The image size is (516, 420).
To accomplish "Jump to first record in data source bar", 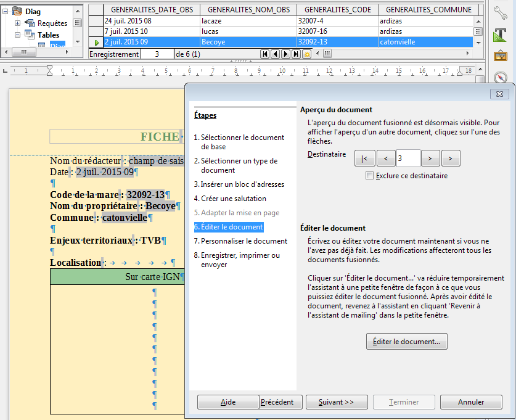I will [264, 54].
